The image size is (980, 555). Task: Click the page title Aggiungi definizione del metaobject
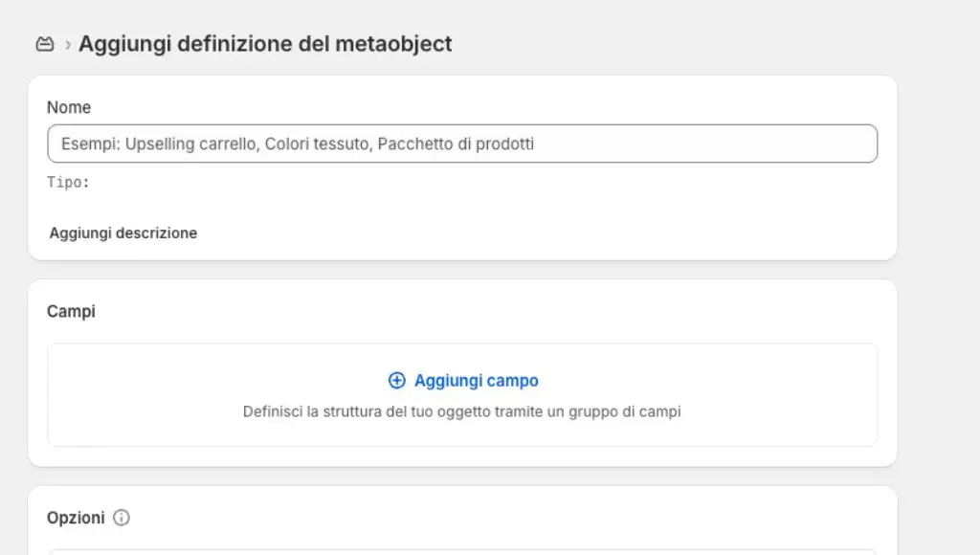click(265, 43)
